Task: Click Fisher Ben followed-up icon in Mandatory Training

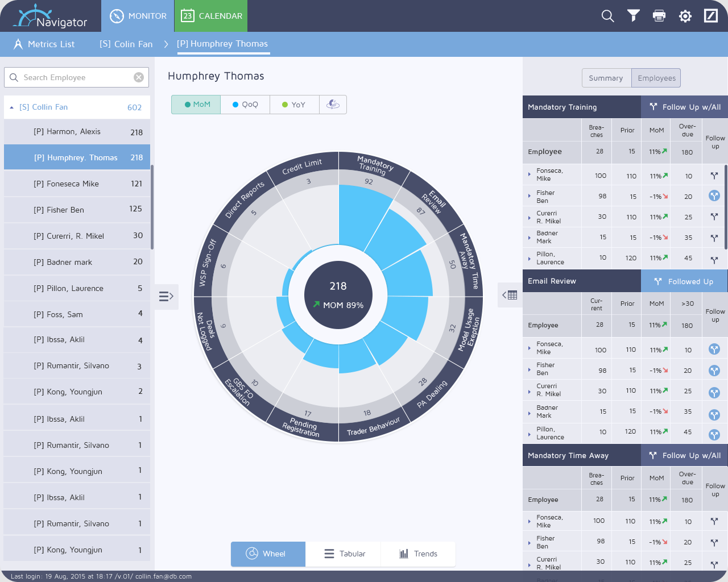Action: tap(714, 196)
